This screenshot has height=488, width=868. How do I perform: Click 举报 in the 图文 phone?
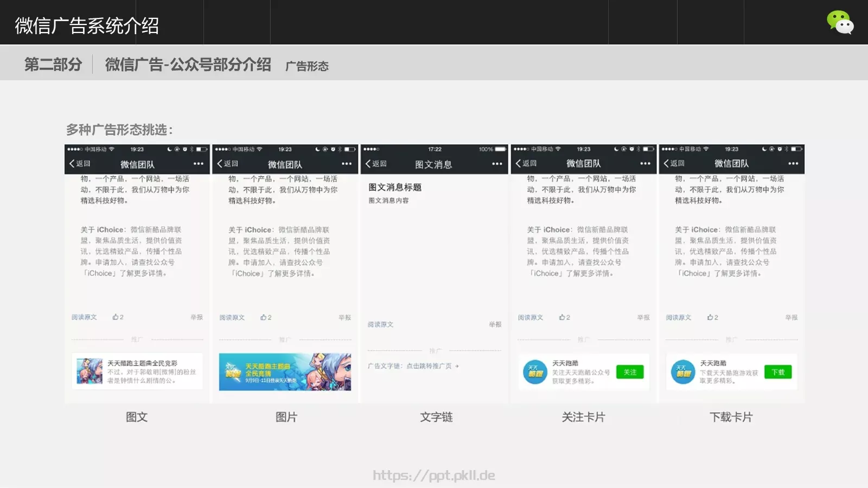click(x=197, y=317)
